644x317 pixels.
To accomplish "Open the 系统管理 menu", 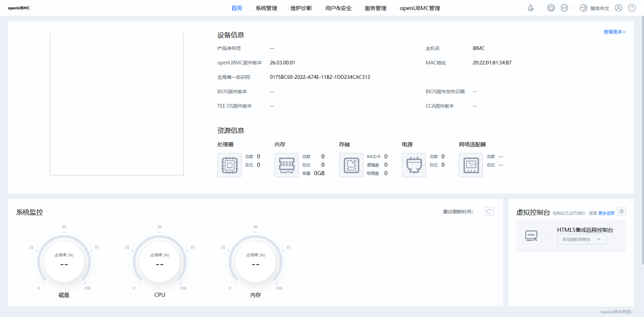I will 266,8.
